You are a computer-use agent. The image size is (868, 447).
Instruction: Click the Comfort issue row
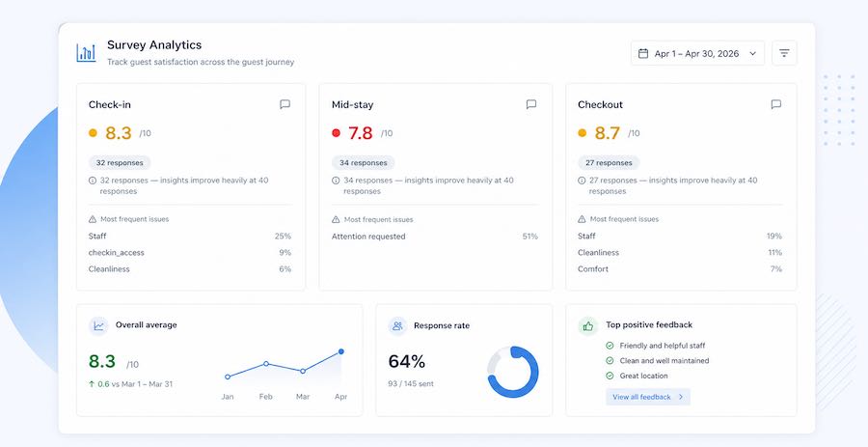(680, 269)
